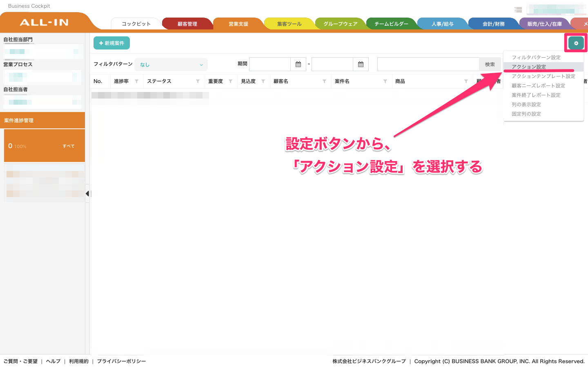Filter the 見込度 column
The height and width of the screenshot is (368, 588).
263,81
